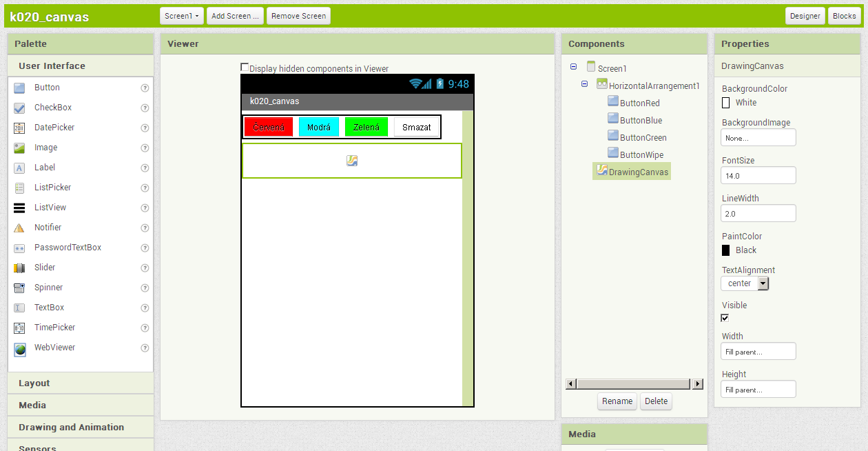Expand the Layout palette section
868x451 pixels.
point(81,383)
